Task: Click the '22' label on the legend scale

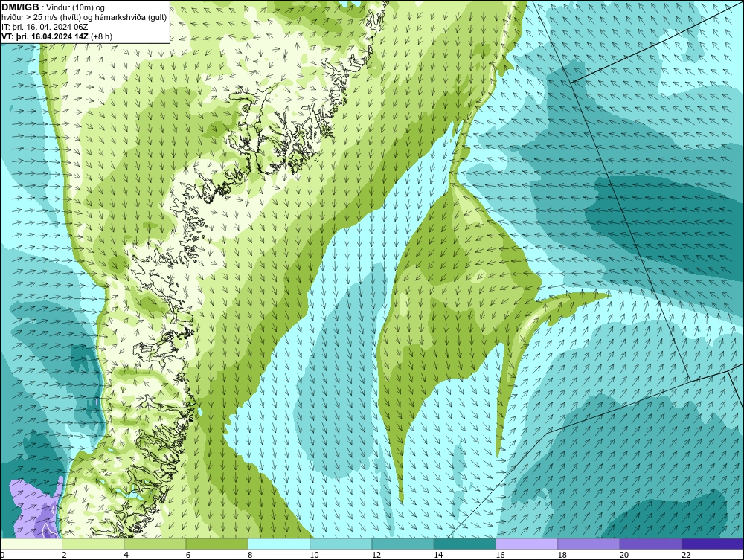Action: pyautogui.click(x=686, y=556)
